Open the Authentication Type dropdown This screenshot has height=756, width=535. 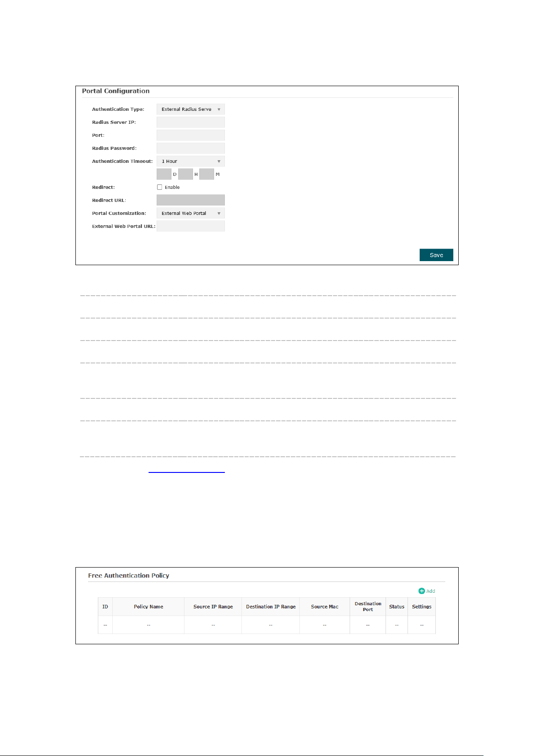(190, 109)
